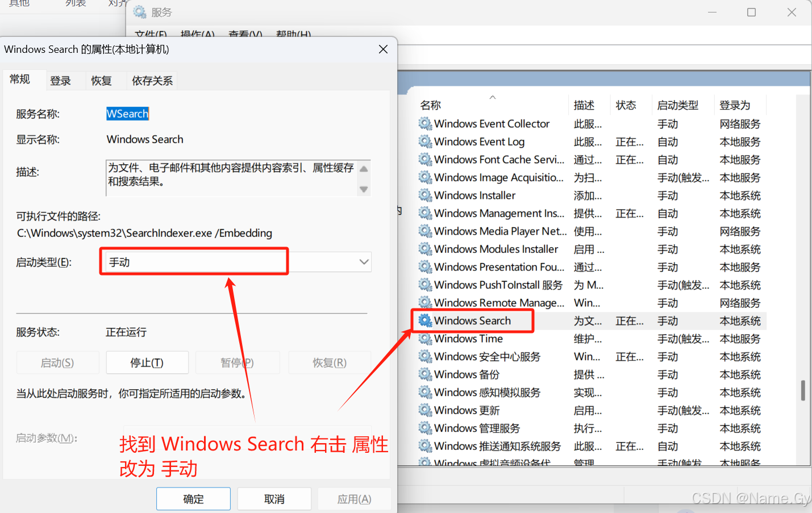This screenshot has width=812, height=513.
Task: Click the WSearch service name field
Action: tap(128, 114)
